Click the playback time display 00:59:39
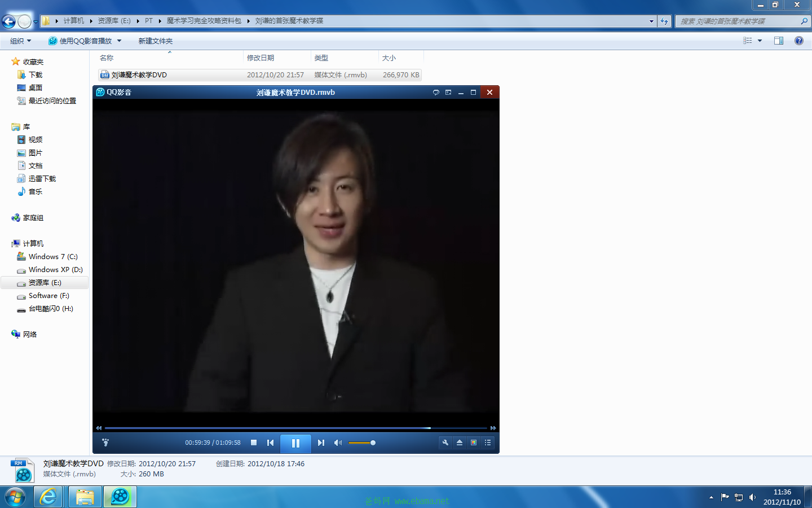 197,443
